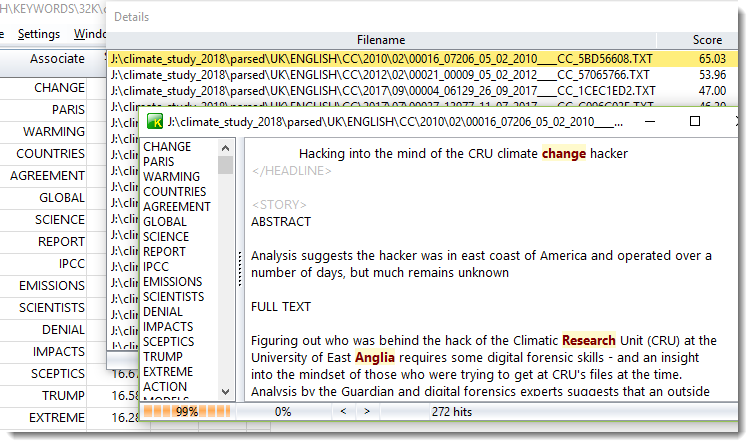753x447 pixels.
Task: Go to previous hit with the left arrow
Action: tap(343, 411)
